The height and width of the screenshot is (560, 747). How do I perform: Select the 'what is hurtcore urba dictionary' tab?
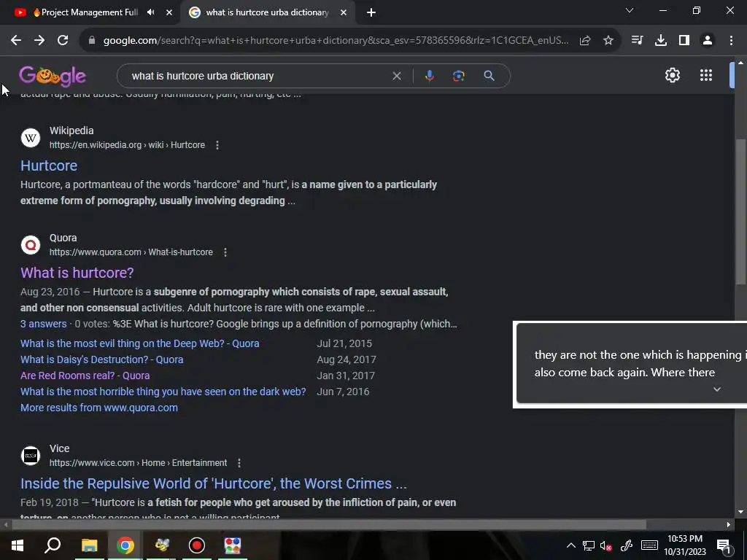pos(267,12)
